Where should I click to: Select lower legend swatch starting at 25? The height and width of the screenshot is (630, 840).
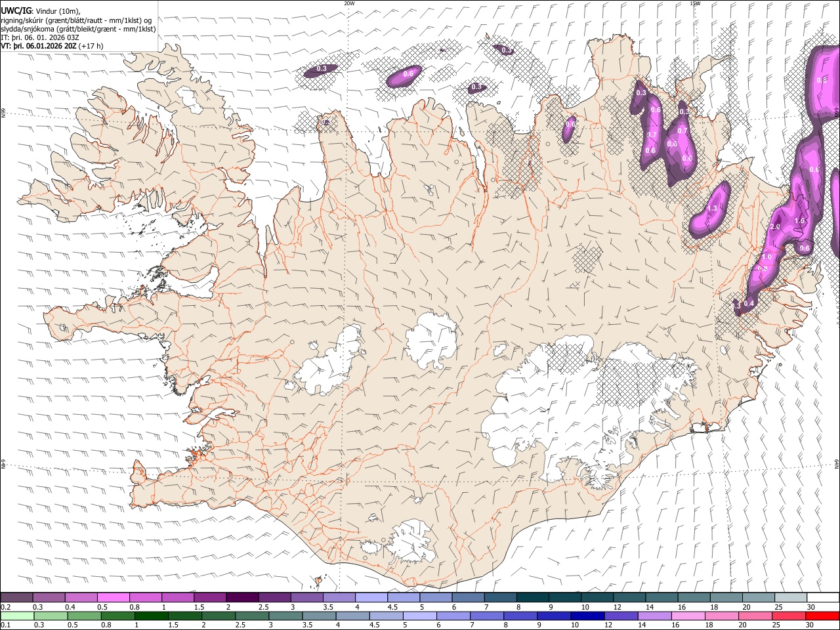click(787, 616)
